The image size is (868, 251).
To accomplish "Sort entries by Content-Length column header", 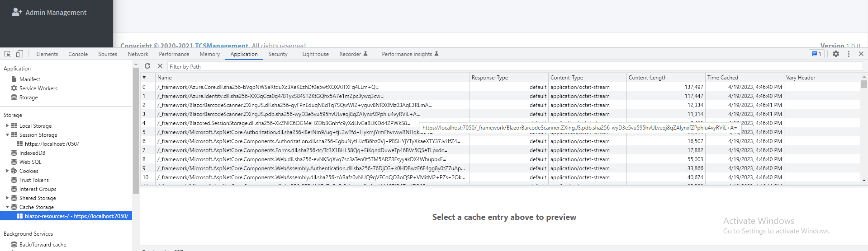I will tap(666, 78).
